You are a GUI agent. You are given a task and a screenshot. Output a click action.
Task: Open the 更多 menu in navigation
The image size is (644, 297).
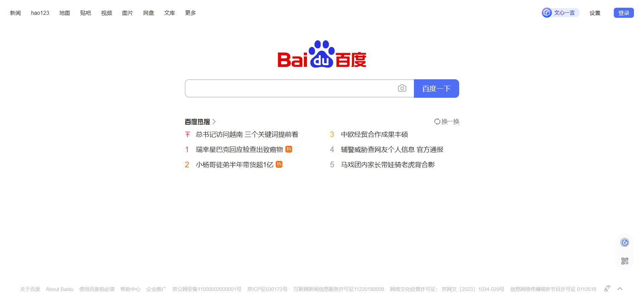pos(190,13)
